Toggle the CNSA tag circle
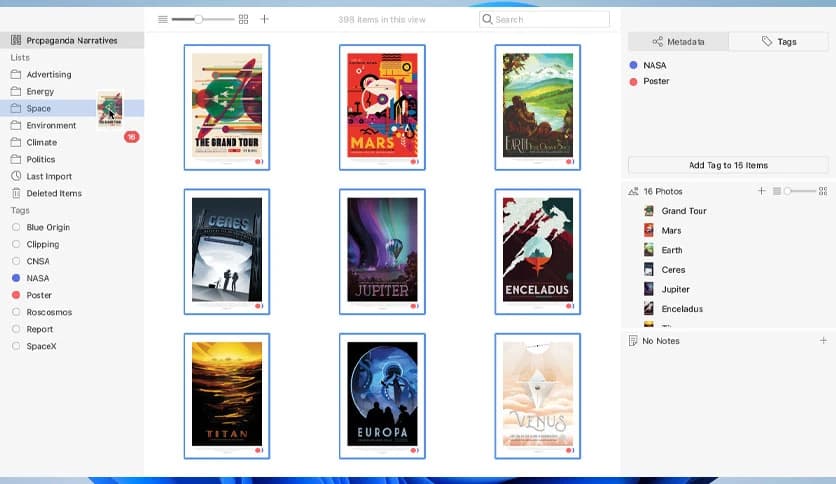The height and width of the screenshot is (484, 836). (16, 261)
